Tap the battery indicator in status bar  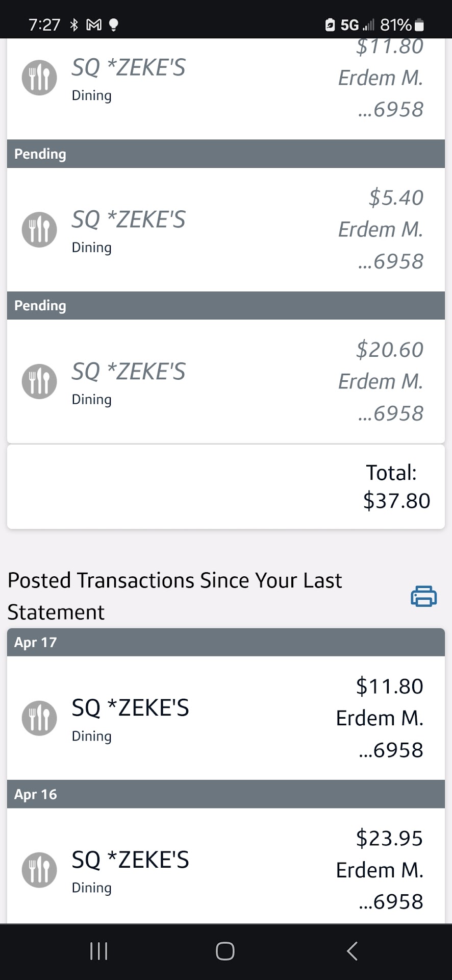(419, 24)
